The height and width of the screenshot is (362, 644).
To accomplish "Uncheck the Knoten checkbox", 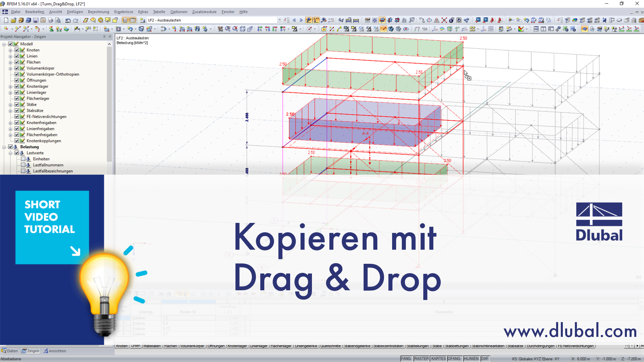I will coord(17,50).
